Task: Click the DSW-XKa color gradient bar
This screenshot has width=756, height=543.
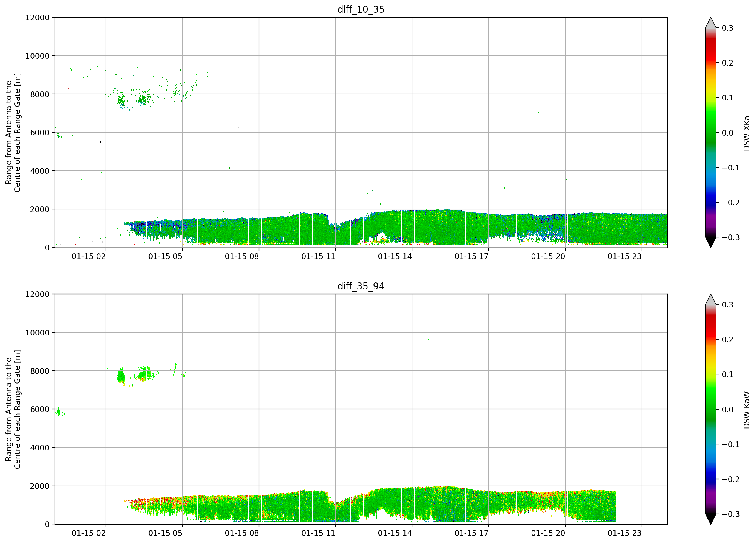Action: point(711,132)
